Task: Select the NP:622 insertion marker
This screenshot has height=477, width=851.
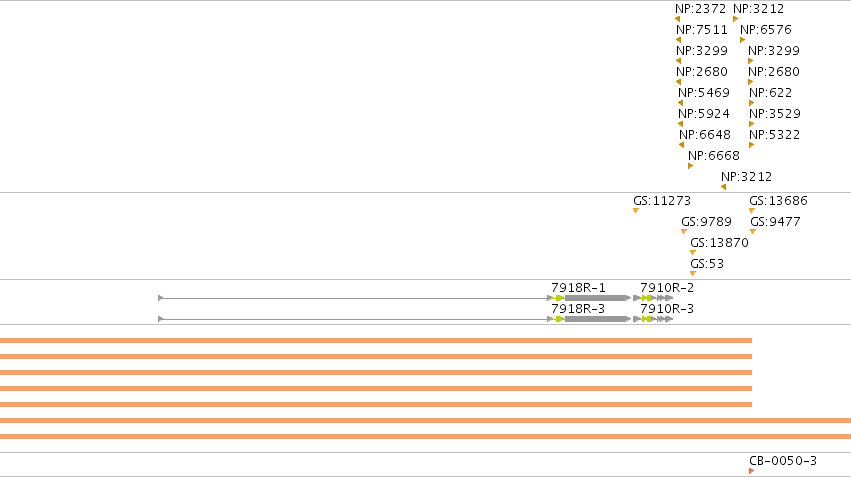Action: point(752,103)
